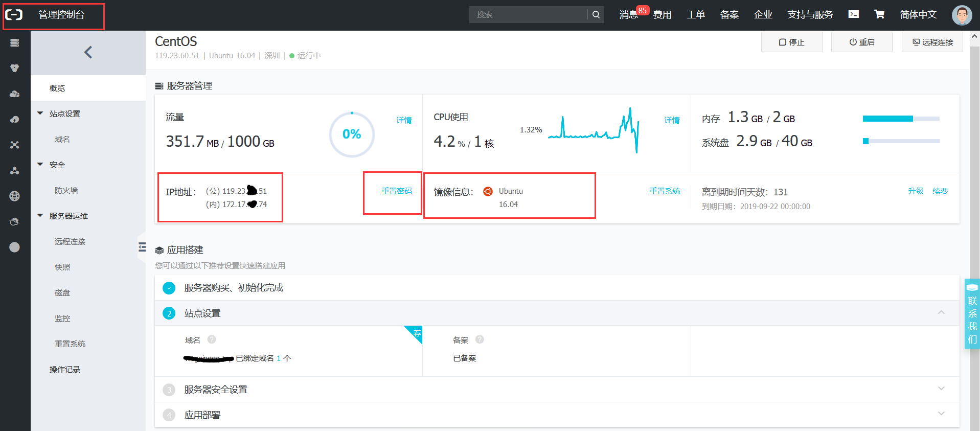The width and height of the screenshot is (980, 431).
Task: Open 工单 in top bar
Action: (696, 15)
